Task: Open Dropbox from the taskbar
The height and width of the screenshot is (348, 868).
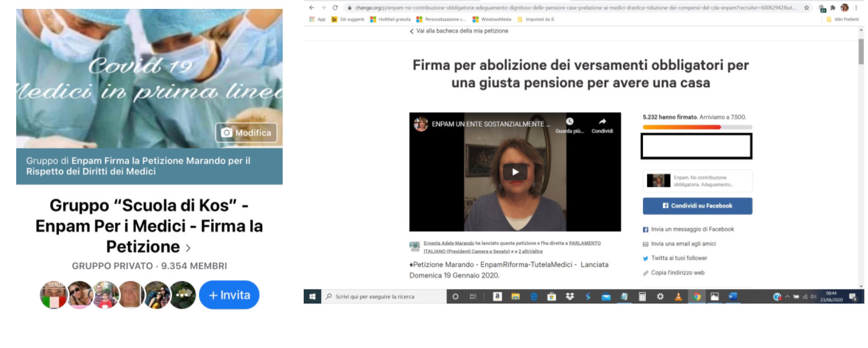Action: tap(570, 296)
